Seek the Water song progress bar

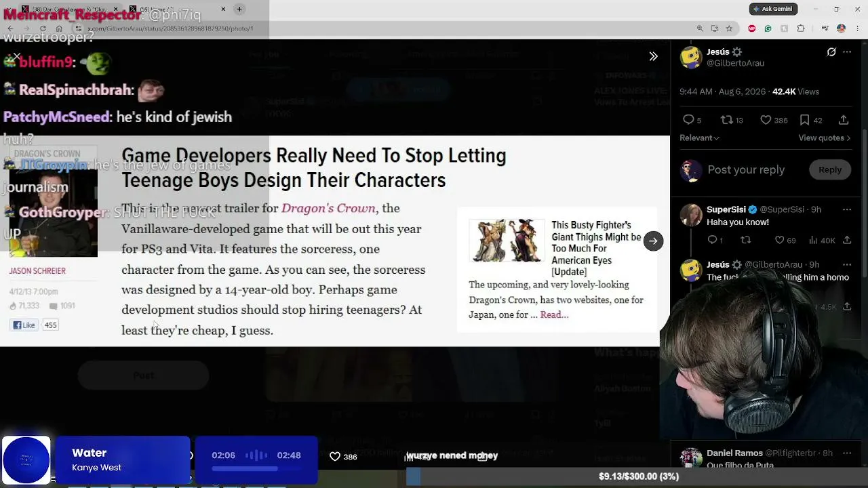256,468
